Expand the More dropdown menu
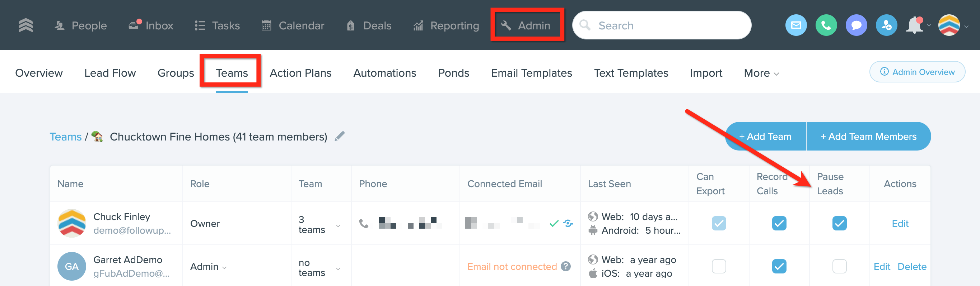The height and width of the screenshot is (286, 980). click(x=761, y=73)
